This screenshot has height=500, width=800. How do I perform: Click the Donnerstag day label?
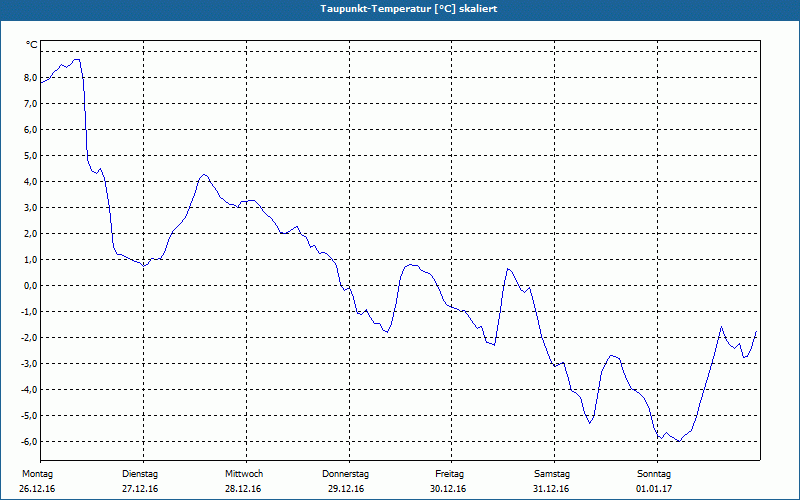coord(345,474)
